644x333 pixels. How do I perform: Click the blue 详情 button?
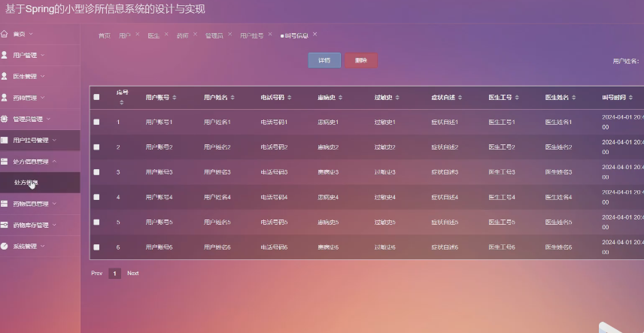pos(324,60)
